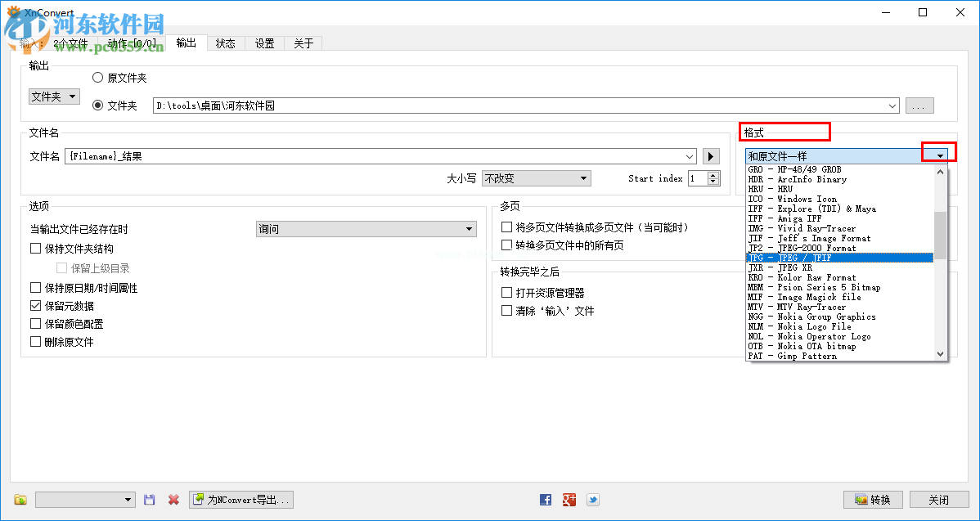Open the 大小写 dropdown set to 不改变
The image size is (980, 521).
[x=536, y=177]
